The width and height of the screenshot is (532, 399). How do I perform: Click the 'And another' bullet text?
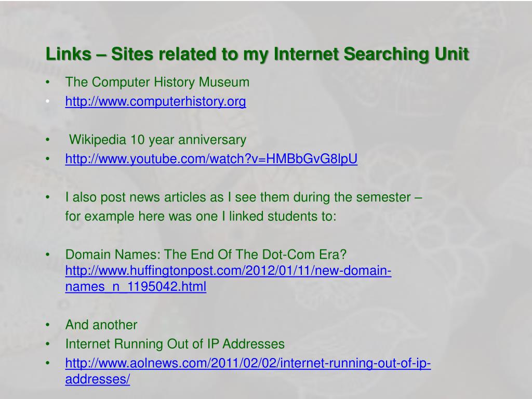point(101,325)
